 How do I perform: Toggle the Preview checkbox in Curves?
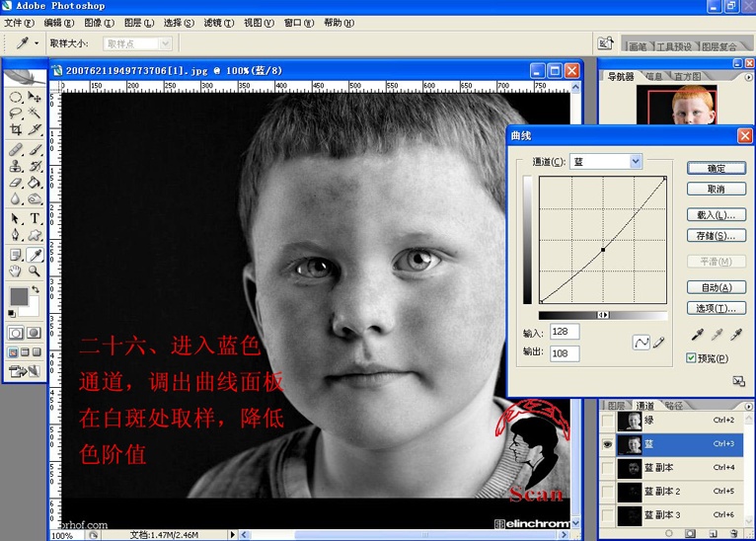click(x=691, y=357)
